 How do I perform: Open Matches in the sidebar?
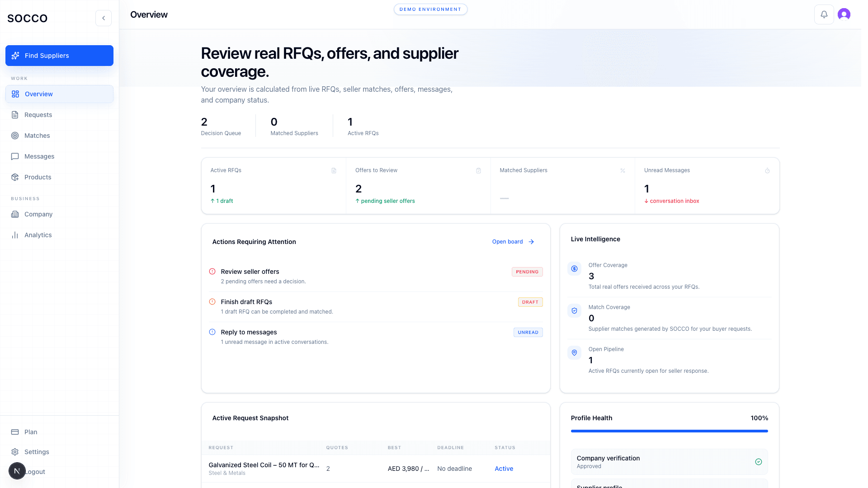59,136
